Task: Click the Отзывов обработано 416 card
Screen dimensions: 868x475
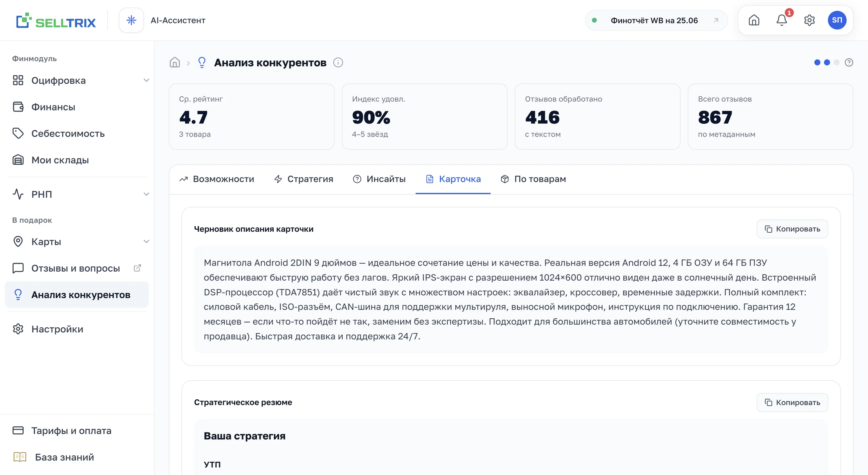Action: 597,117
